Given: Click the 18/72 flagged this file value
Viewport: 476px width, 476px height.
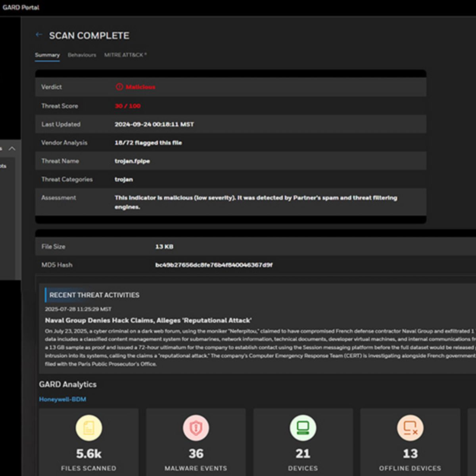Looking at the screenshot, I should coord(148,143).
